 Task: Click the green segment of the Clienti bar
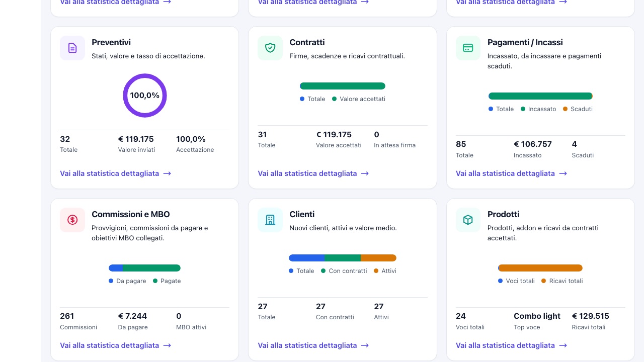tap(343, 258)
